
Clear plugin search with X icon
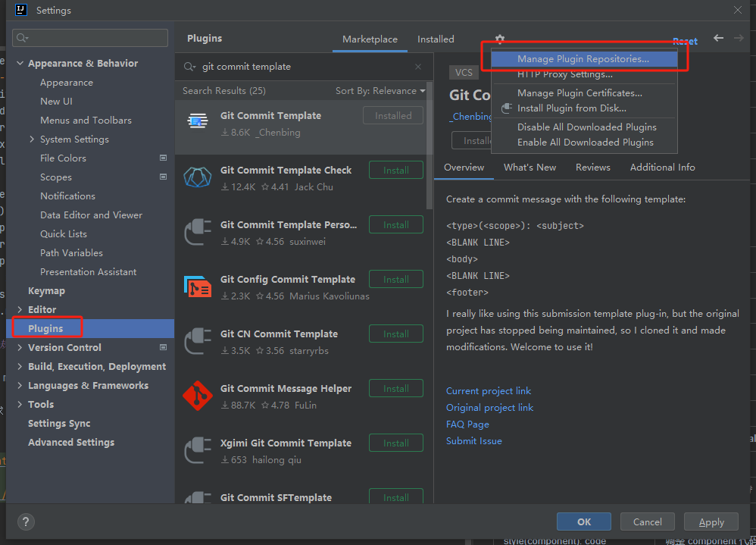pyautogui.click(x=418, y=67)
